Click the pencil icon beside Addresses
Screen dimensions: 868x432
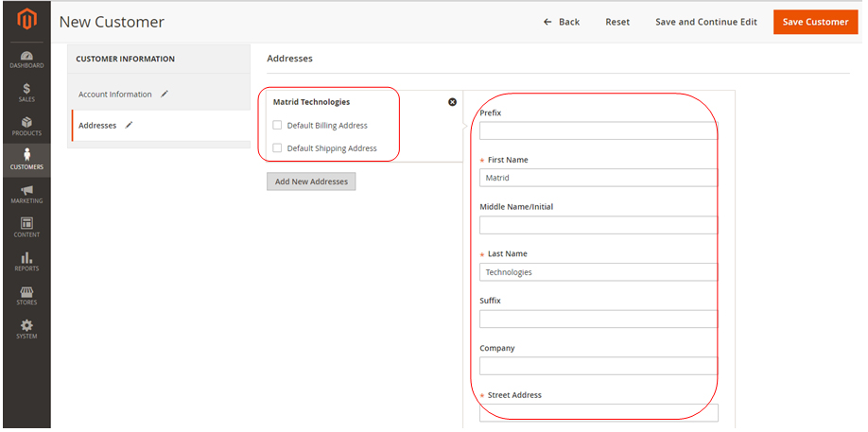(129, 125)
